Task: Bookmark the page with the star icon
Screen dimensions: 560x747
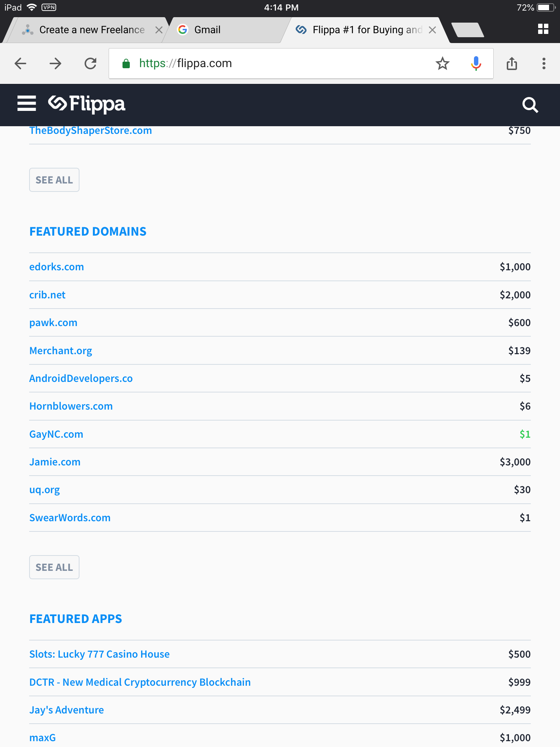Action: pyautogui.click(x=442, y=63)
